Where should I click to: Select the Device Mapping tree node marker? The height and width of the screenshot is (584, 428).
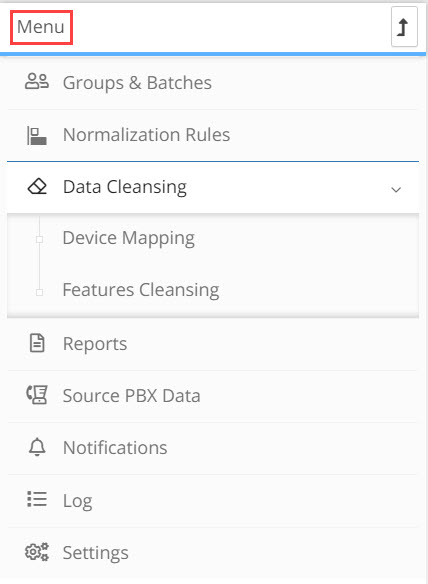pyautogui.click(x=39, y=239)
